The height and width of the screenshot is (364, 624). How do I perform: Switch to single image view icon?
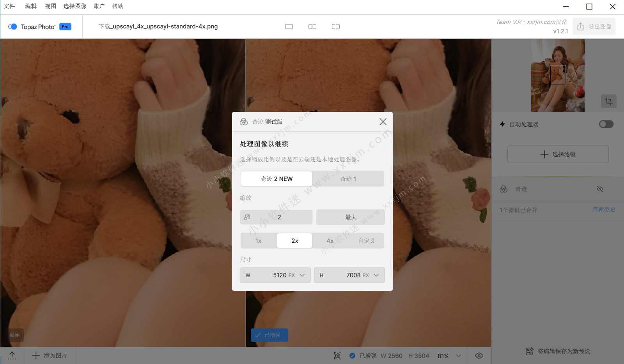pos(289,27)
